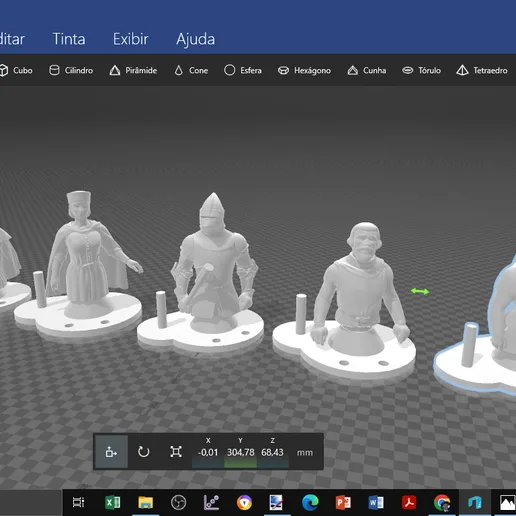This screenshot has width=516, height=516.
Task: Insert the Pirâmide shape
Action: point(133,71)
